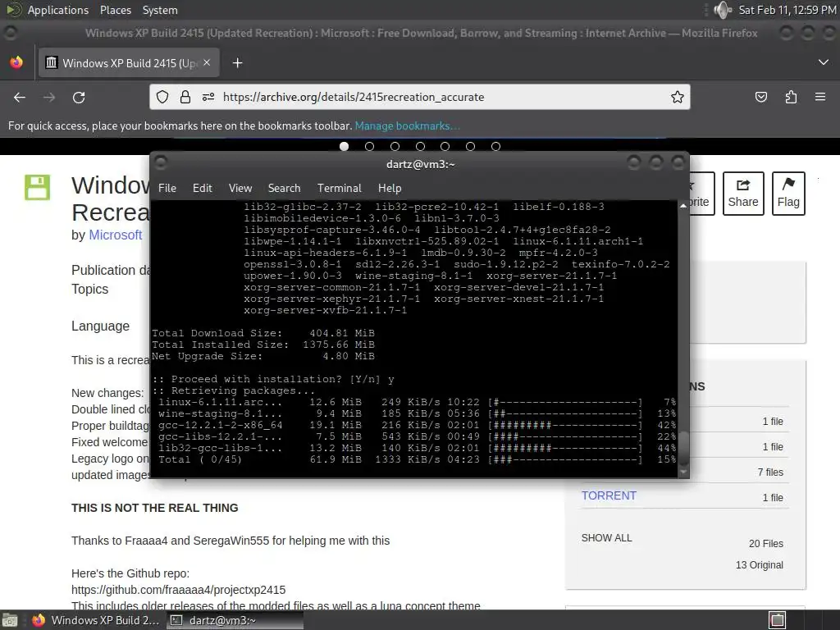Close the Windows XP Build 2415 tab
Screen dimensions: 840x630
[x=207, y=62]
